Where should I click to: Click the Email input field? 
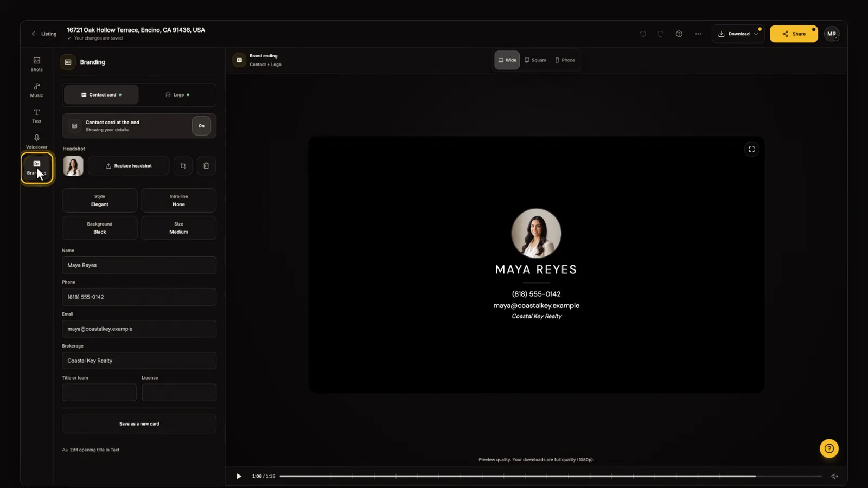[x=139, y=329]
